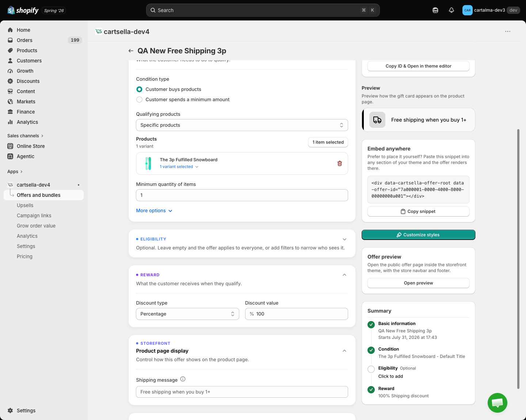The height and width of the screenshot is (420, 526).
Task: Open the Sidekick assistant icon in top bar
Action: pyautogui.click(x=435, y=10)
